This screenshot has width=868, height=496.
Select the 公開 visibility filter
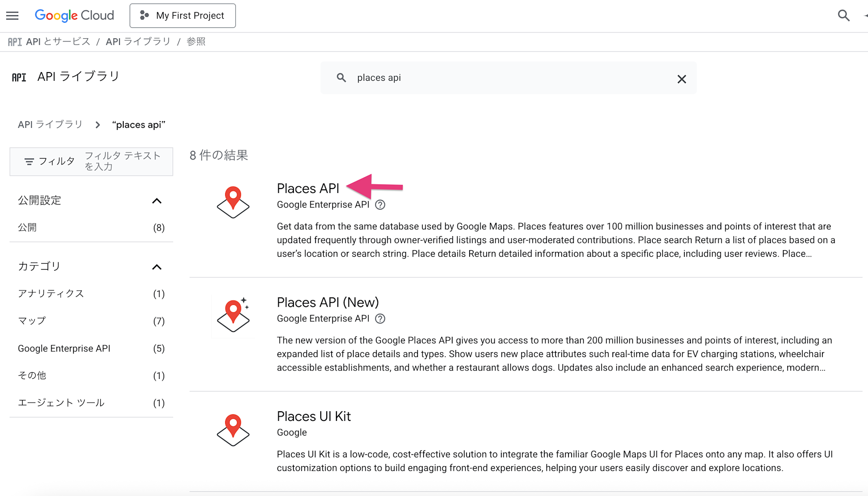click(x=27, y=228)
